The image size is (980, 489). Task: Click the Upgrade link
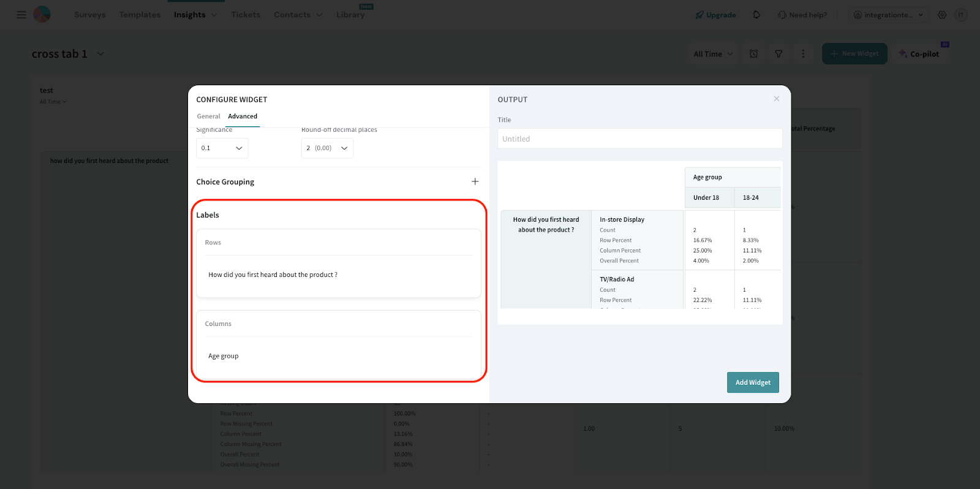tap(715, 15)
